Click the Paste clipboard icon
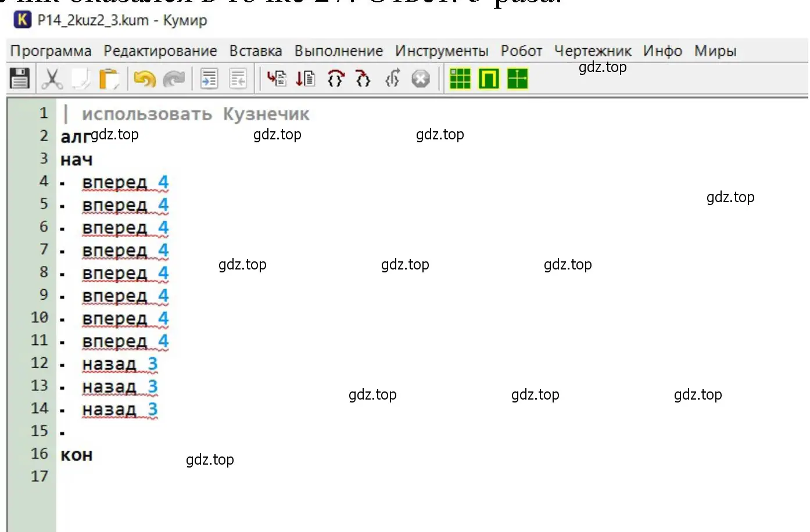 click(x=109, y=78)
